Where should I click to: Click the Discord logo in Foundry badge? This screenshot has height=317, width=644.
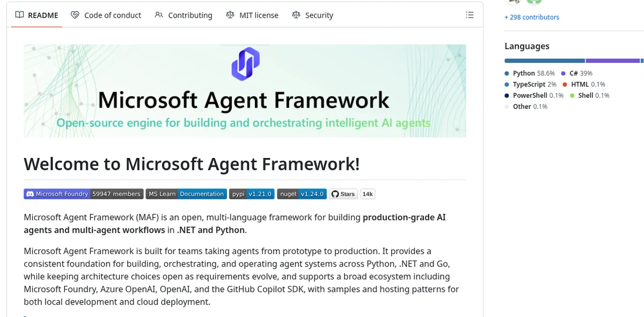tap(30, 194)
